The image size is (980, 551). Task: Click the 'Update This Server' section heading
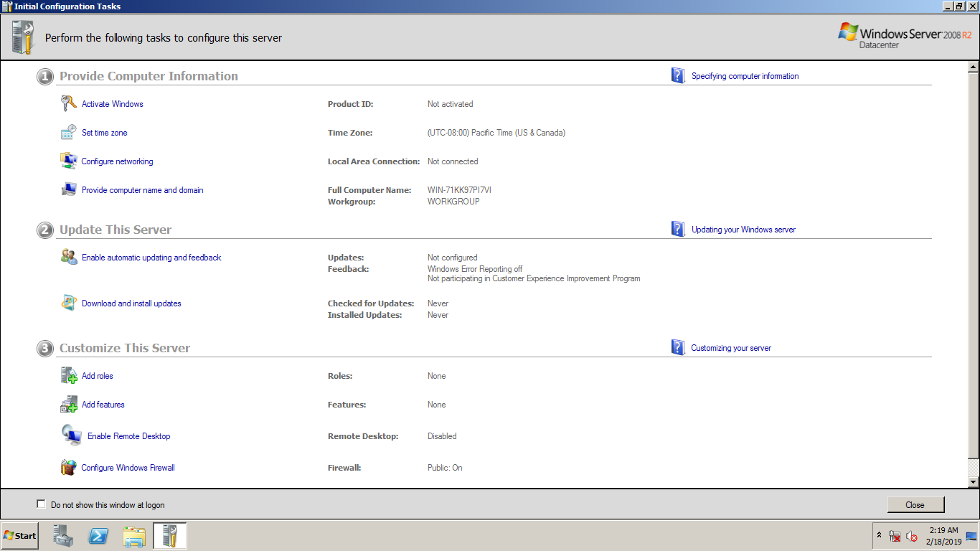click(116, 230)
